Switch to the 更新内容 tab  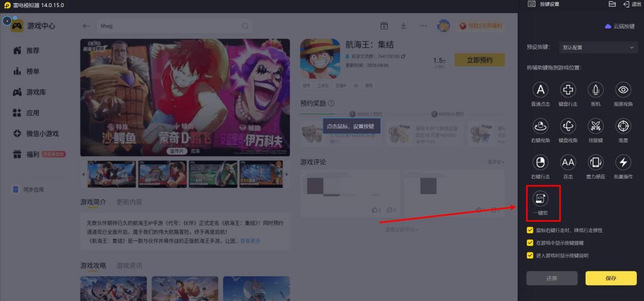pos(129,202)
